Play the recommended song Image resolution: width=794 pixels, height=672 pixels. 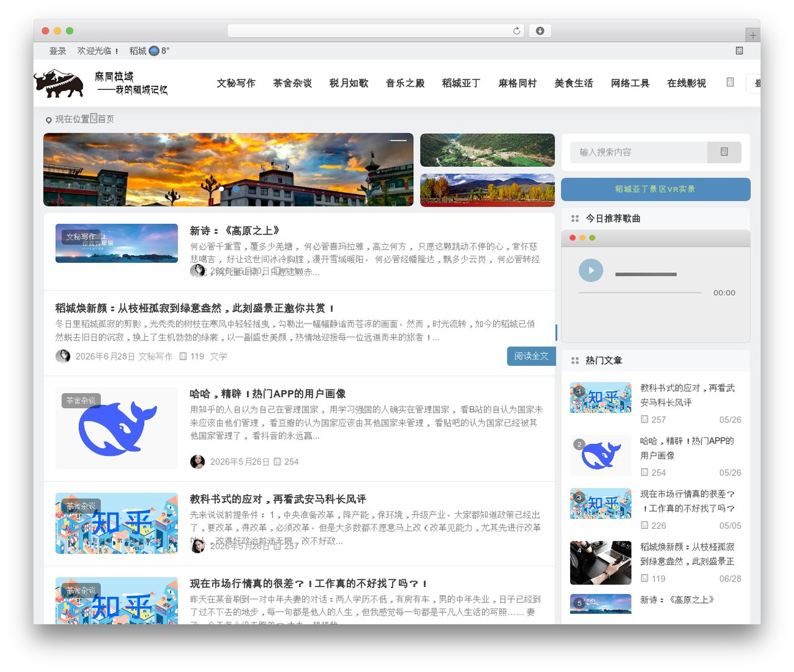591,270
